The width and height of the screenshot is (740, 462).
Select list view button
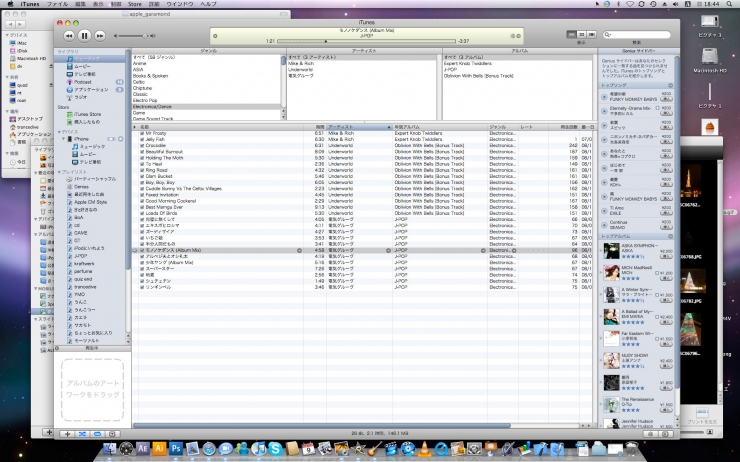pos(572,35)
